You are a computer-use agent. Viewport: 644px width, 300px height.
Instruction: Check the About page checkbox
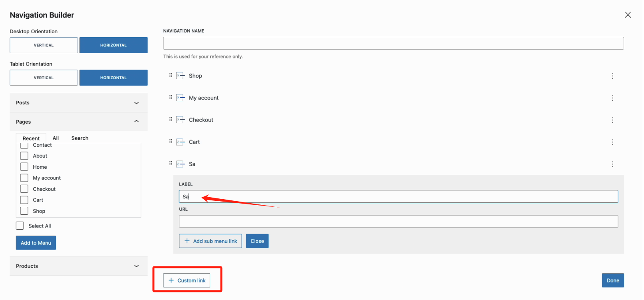[x=24, y=156]
